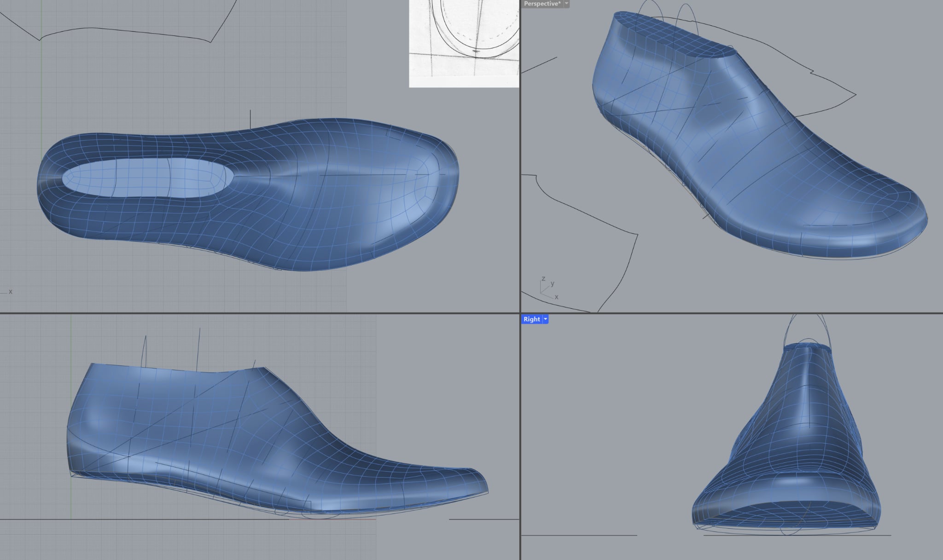Select the shoe last in Perspective view
943x560 pixels.
[x=760, y=161]
